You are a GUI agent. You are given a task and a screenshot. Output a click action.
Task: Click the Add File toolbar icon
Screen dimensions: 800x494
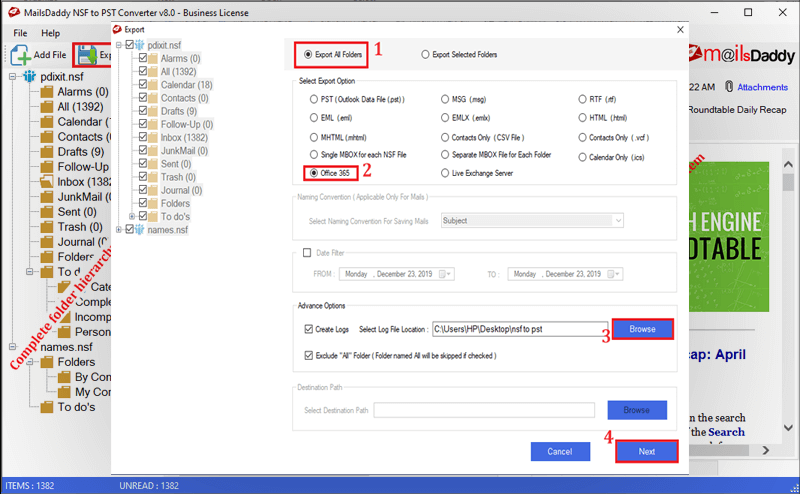tap(20, 55)
